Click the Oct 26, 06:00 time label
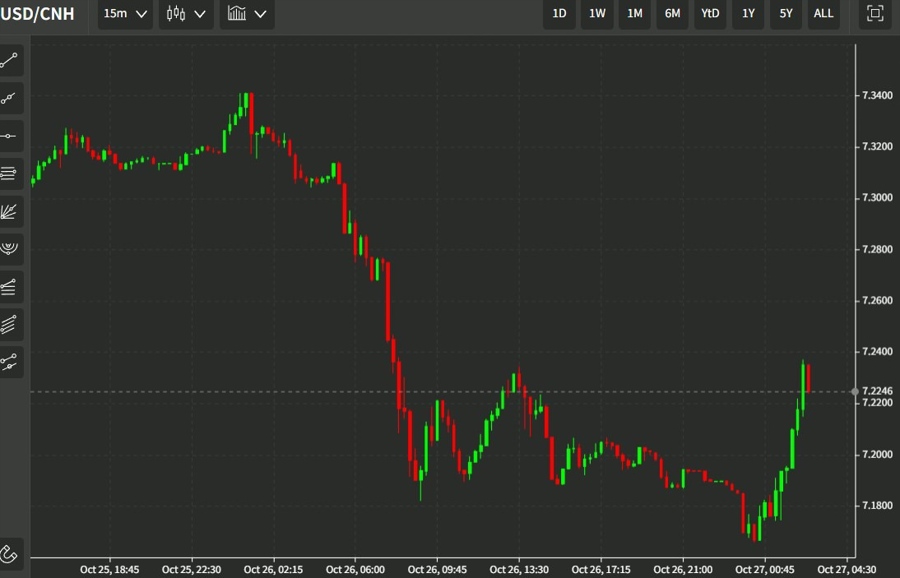 coord(355,569)
